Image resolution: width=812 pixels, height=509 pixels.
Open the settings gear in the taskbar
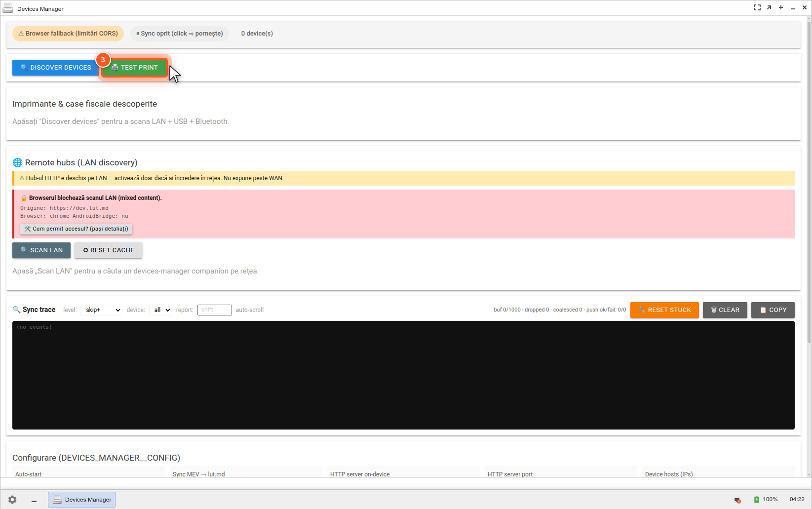(12, 500)
